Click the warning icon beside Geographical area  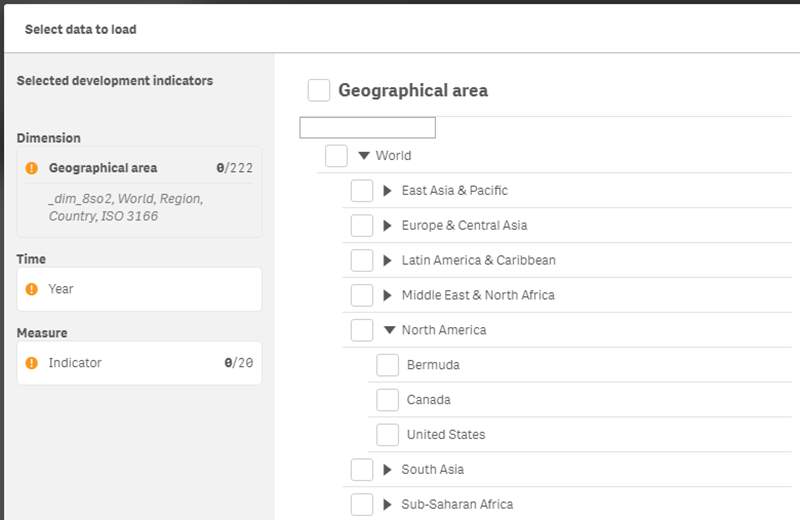(32, 168)
